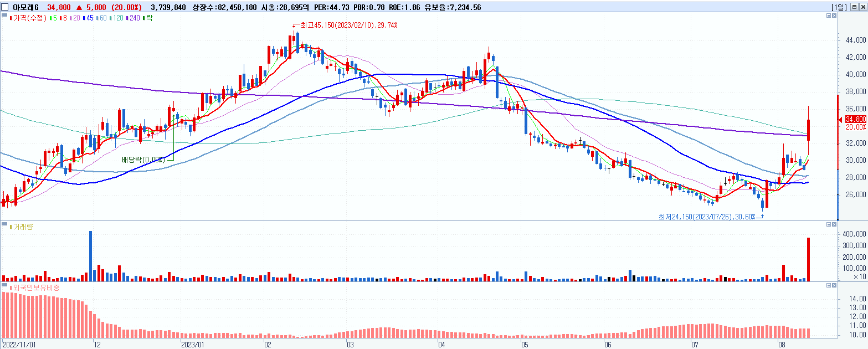Viewport: 868px width, 349px height.
Task: Select the 락 legend item
Action: 148,18
